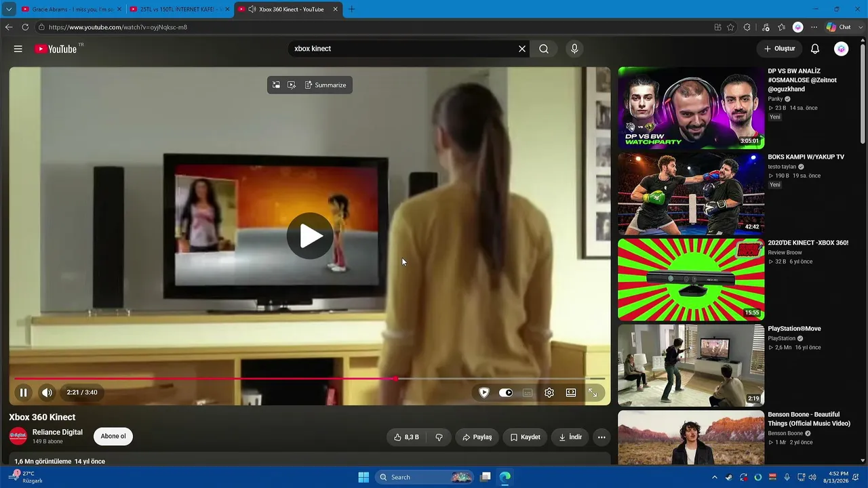The width and height of the screenshot is (868, 488).
Task: Click the shield icon in player controls
Action: point(484,392)
